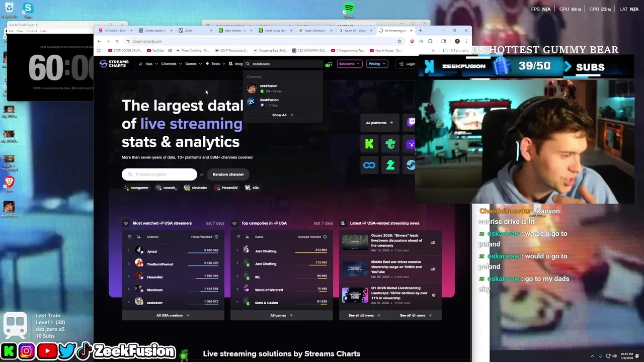Click the Channel or game search box

click(x=159, y=174)
